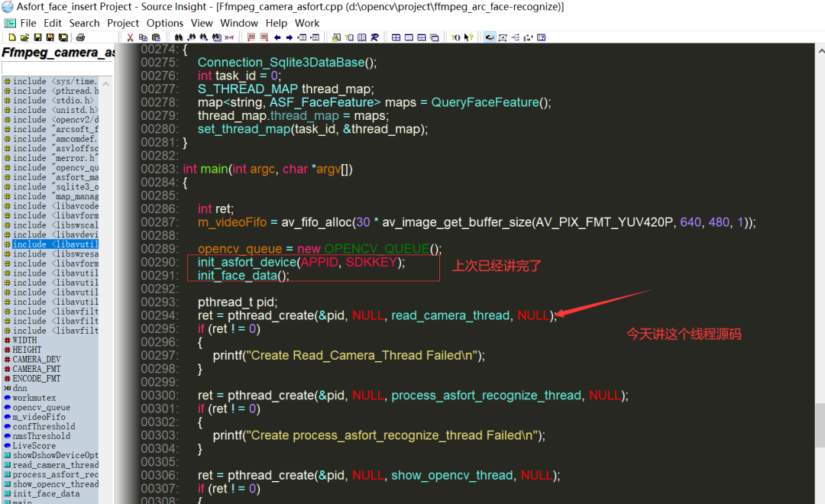
Task: Click the Search Files toolbar icon
Action: [217, 37]
